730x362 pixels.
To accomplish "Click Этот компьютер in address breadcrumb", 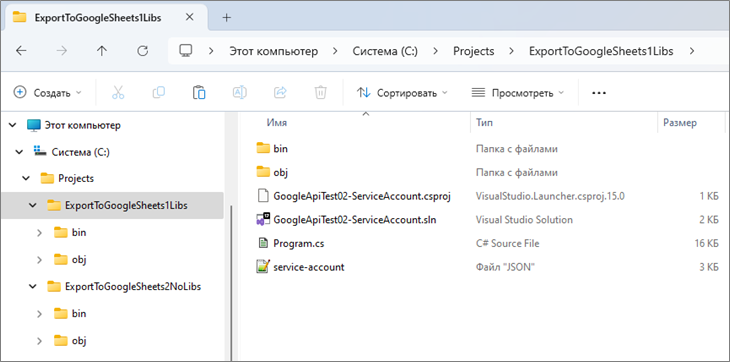I will [x=274, y=51].
